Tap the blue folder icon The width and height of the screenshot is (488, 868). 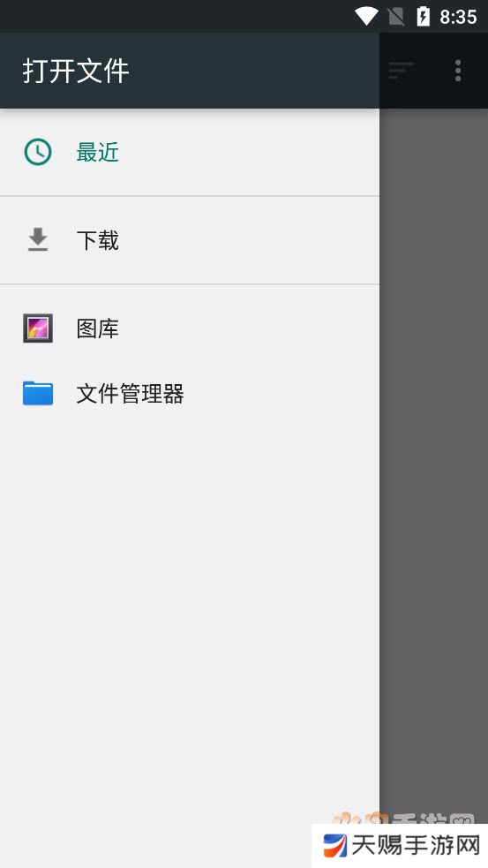click(38, 394)
